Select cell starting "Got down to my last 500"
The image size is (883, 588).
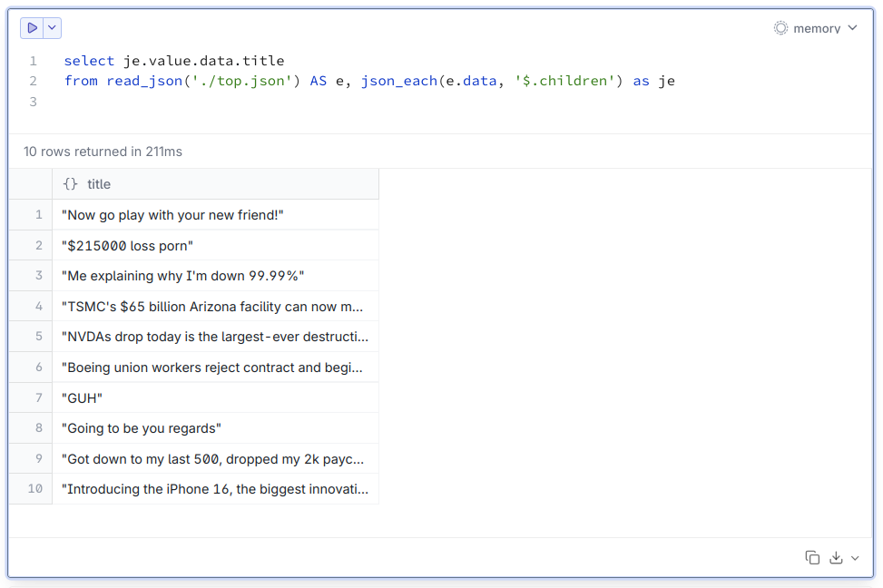point(215,458)
